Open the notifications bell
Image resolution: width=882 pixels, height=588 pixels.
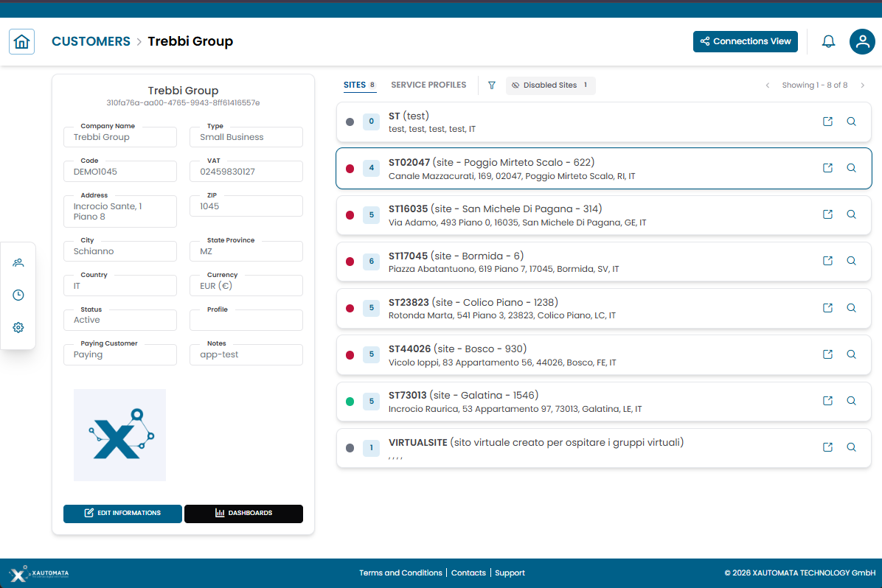pos(828,41)
